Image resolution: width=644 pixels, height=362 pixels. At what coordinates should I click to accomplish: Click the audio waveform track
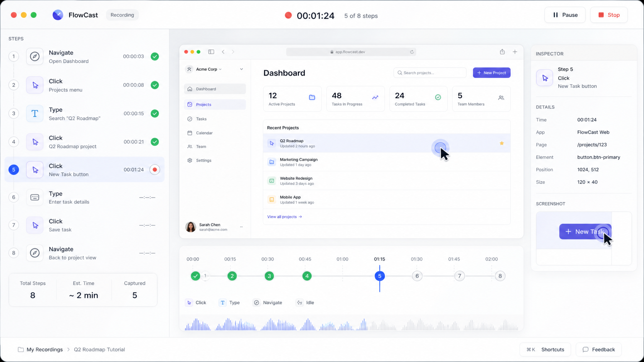tap(351, 324)
